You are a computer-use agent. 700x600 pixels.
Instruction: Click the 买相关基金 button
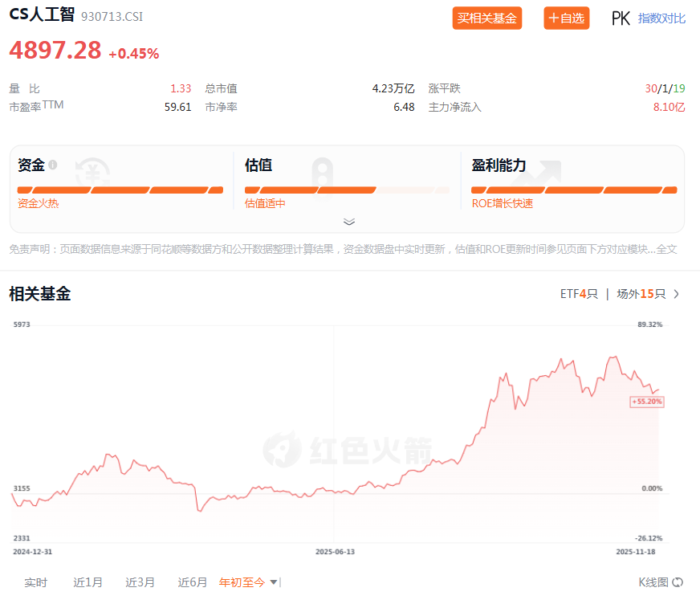pos(487,18)
